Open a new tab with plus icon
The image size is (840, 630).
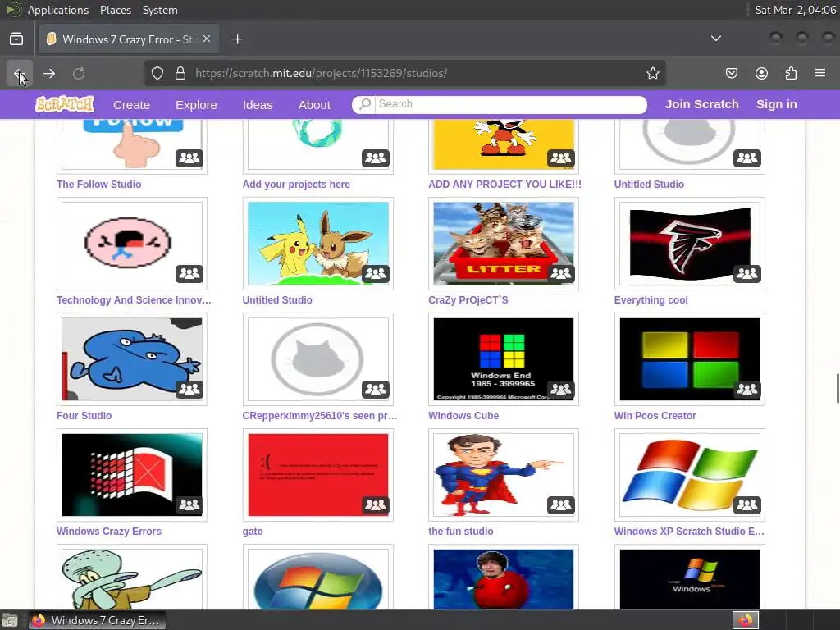tap(238, 39)
